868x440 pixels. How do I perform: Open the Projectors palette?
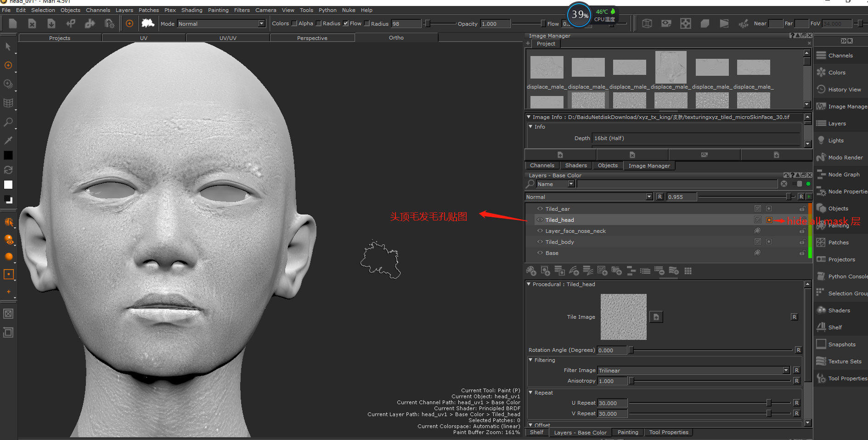pos(841,259)
